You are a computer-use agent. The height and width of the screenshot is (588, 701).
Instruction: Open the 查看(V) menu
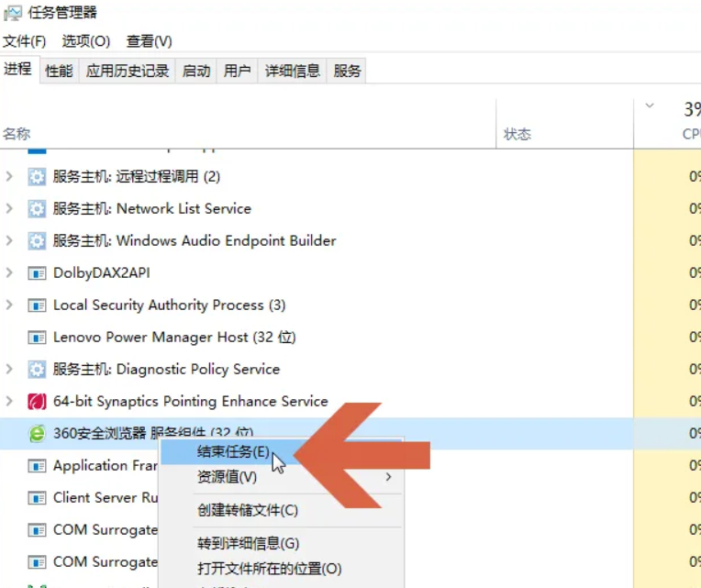(150, 41)
